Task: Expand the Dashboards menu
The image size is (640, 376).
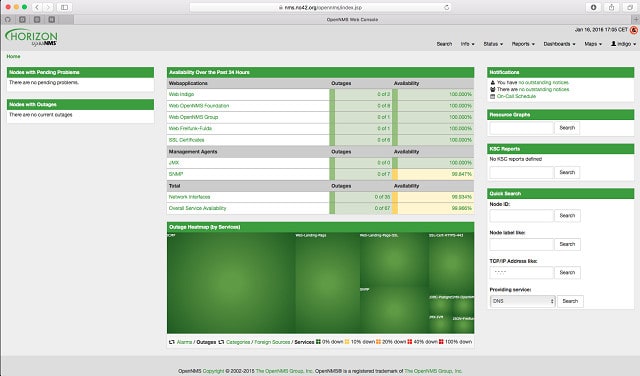Action: (x=559, y=44)
